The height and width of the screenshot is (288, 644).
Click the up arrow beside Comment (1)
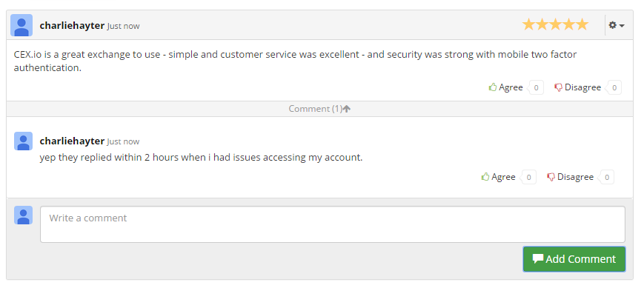[x=347, y=109]
